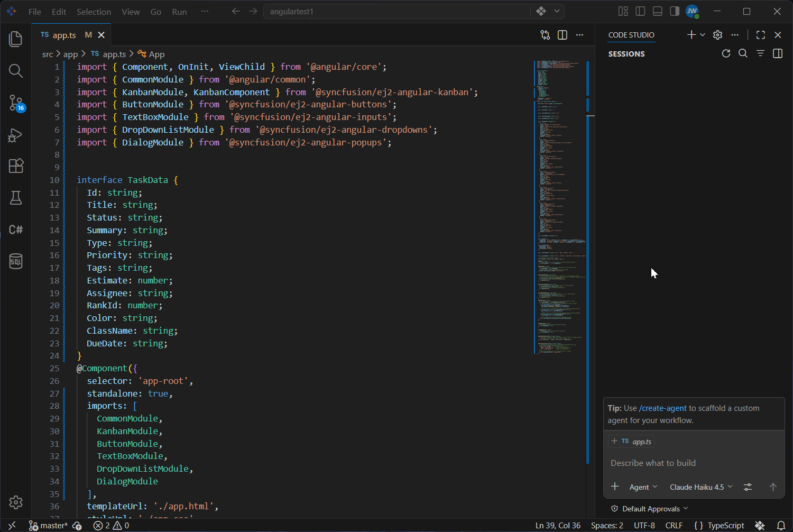This screenshot has width=793, height=532.
Task: Toggle the secondary side bar layout
Action: click(675, 11)
